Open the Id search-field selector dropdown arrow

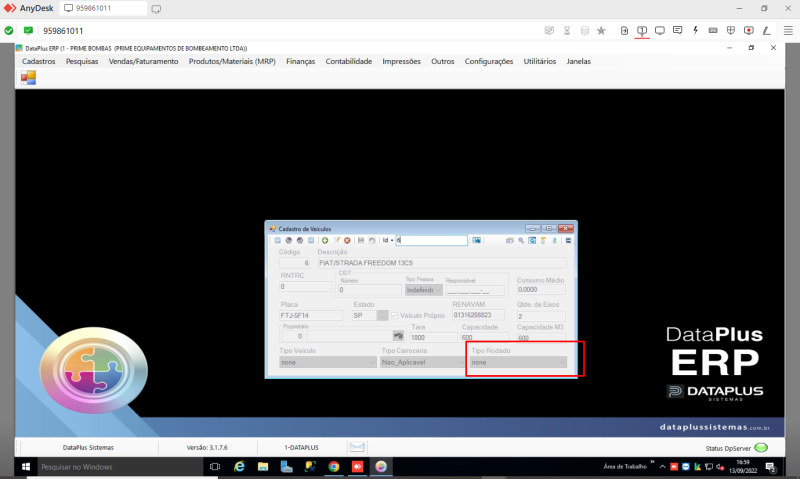[x=392, y=240]
